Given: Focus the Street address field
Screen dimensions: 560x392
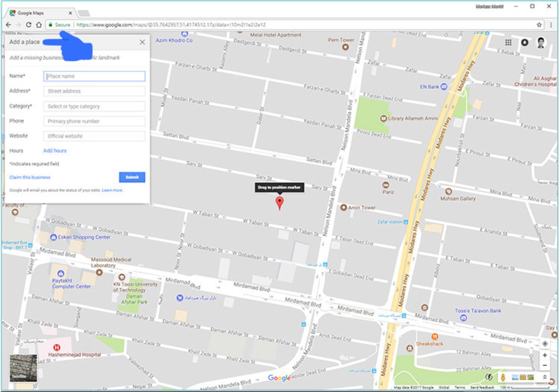Looking at the screenshot, I should click(x=94, y=91).
